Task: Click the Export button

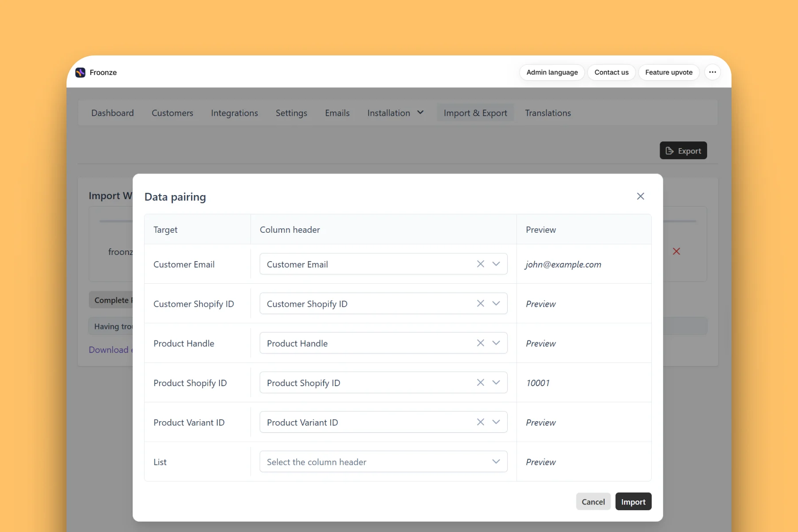Action: click(x=683, y=150)
